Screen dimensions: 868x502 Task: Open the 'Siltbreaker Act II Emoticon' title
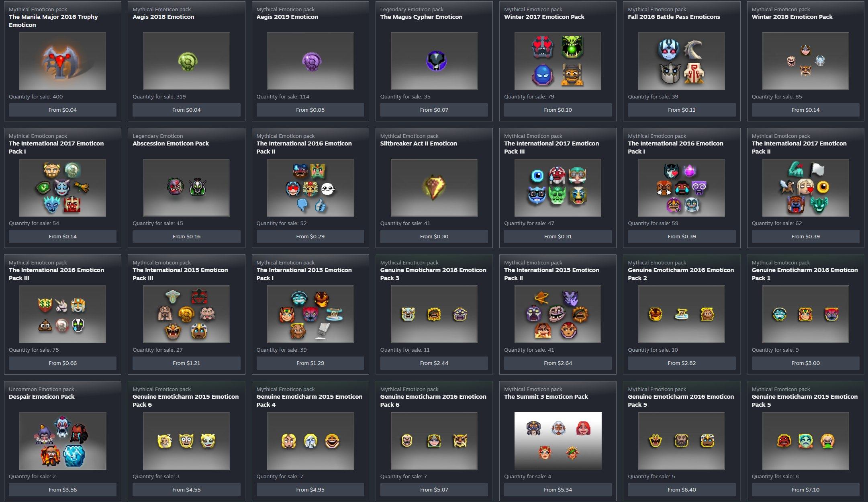tap(419, 143)
